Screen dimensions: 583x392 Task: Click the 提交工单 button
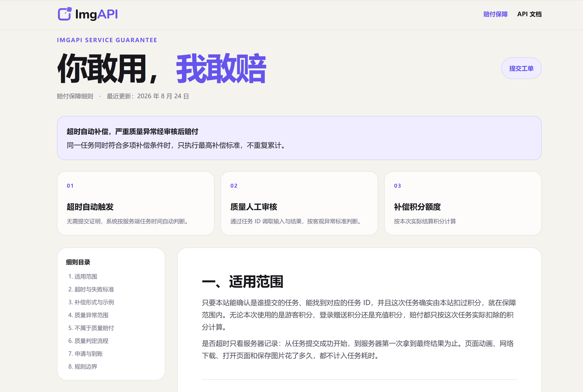coord(521,68)
